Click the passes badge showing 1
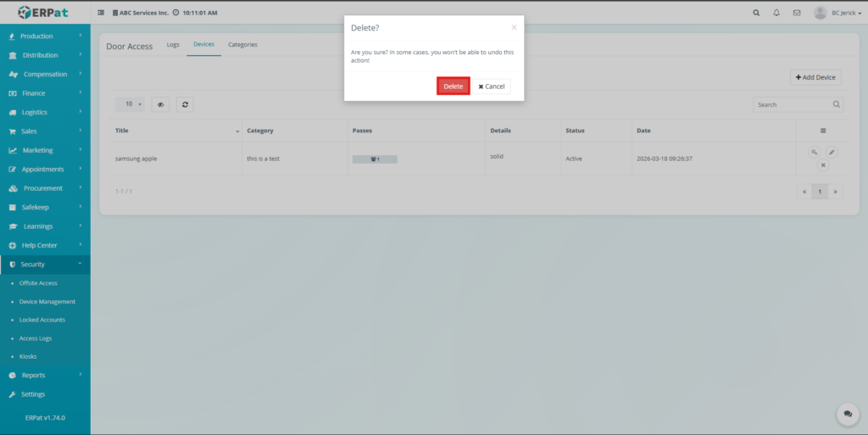 click(375, 159)
